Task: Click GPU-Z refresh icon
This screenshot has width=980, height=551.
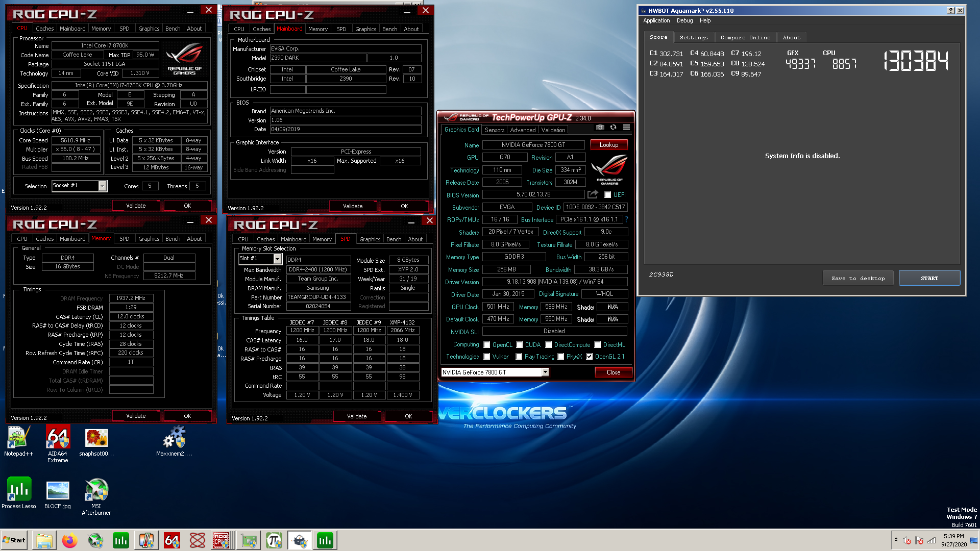Action: coord(613,128)
